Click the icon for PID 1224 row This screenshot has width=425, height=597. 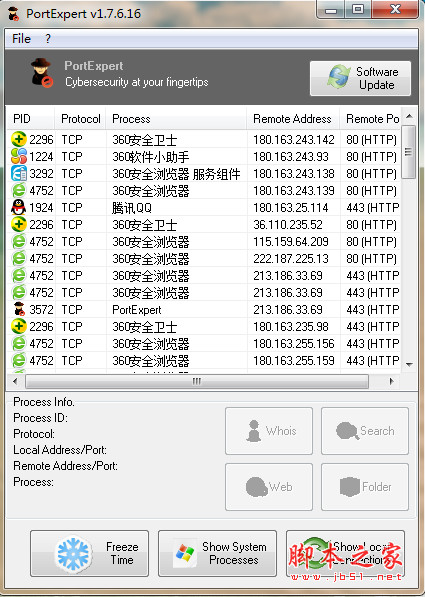pyautogui.click(x=19, y=156)
